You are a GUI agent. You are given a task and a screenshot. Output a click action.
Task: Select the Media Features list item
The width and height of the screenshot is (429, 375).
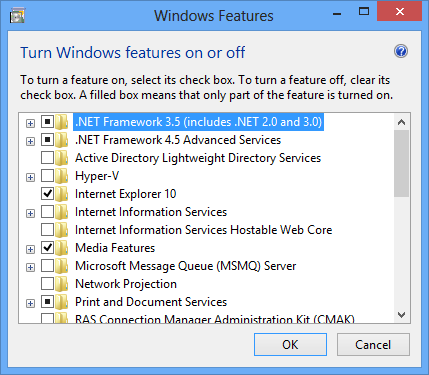tap(115, 248)
